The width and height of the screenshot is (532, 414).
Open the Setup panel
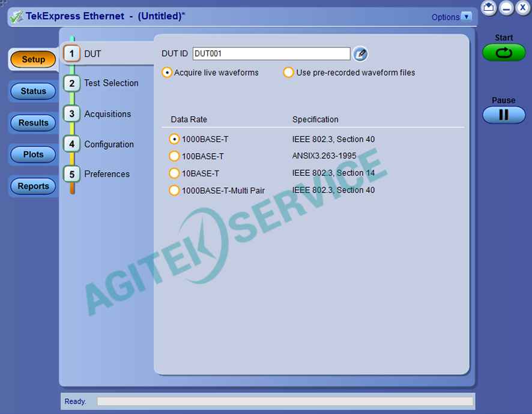click(33, 59)
